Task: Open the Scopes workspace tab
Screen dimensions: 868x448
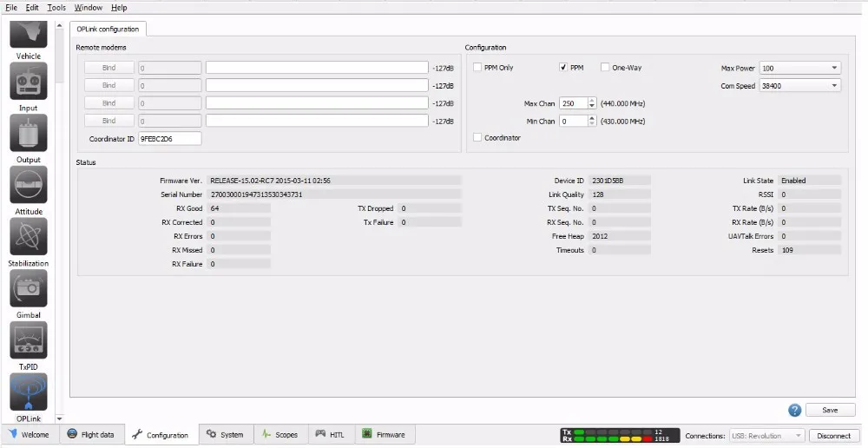Action: point(280,435)
